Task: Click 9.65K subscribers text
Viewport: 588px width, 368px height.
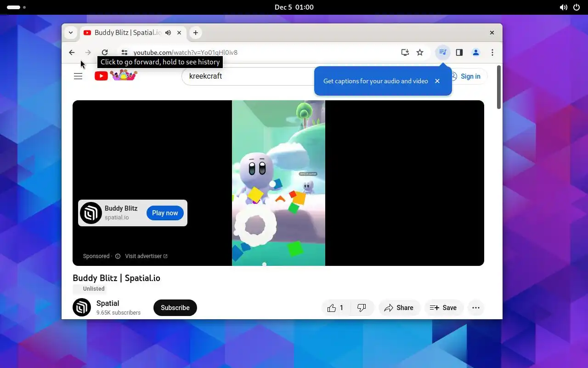Action: tap(119, 313)
